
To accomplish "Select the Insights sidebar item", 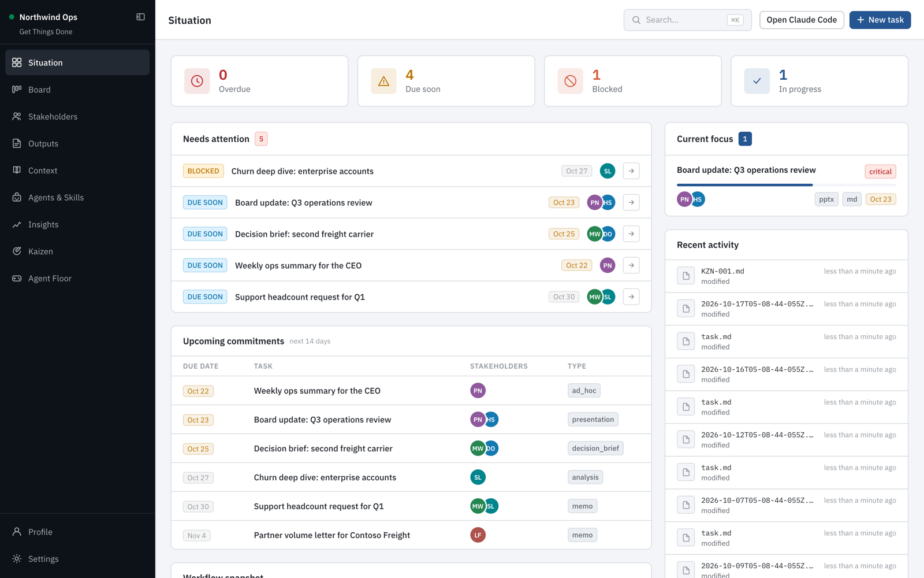I will click(x=77, y=224).
